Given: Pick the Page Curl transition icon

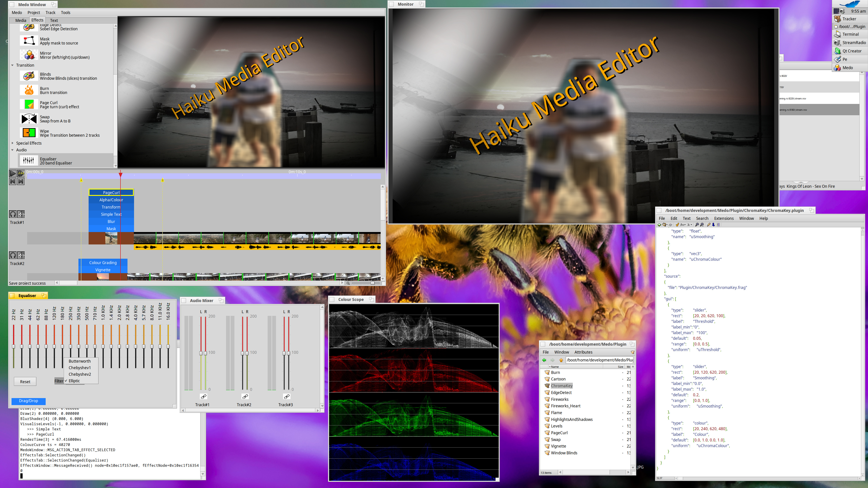Looking at the screenshot, I should pyautogui.click(x=29, y=104).
